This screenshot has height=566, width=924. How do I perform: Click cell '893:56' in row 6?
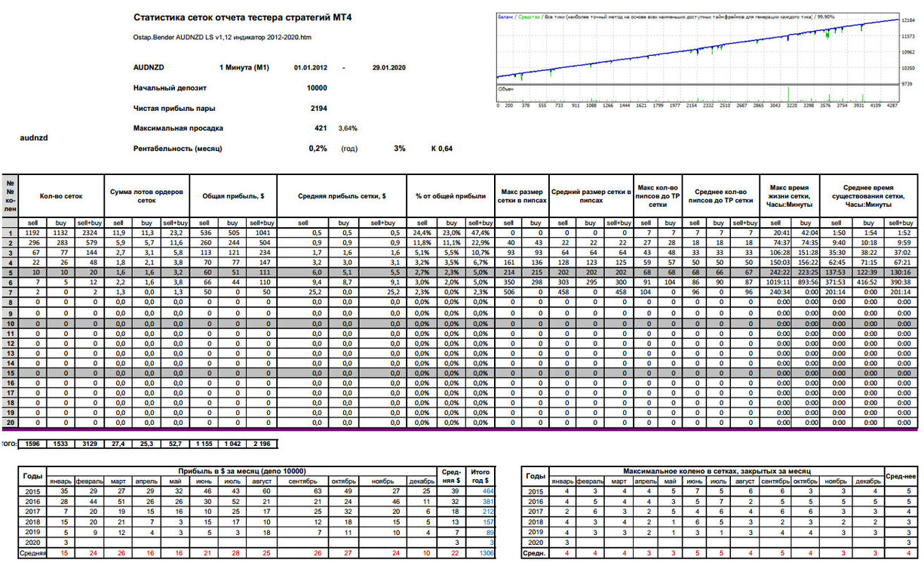[x=806, y=281]
